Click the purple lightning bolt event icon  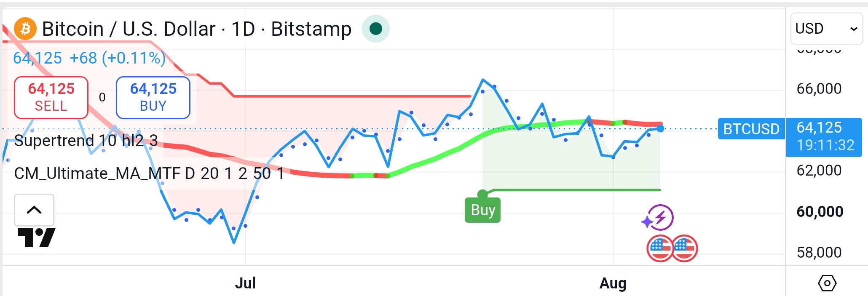tap(658, 218)
